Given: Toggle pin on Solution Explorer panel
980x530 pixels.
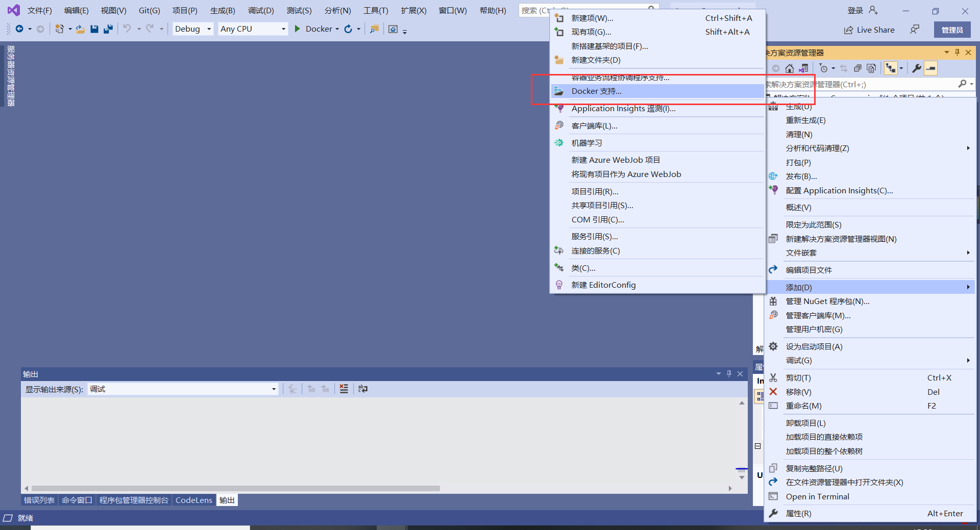Looking at the screenshot, I should [957, 53].
